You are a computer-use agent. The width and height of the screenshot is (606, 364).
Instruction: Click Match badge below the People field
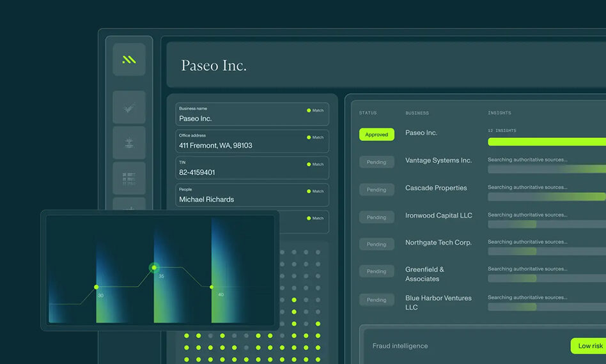tap(315, 218)
